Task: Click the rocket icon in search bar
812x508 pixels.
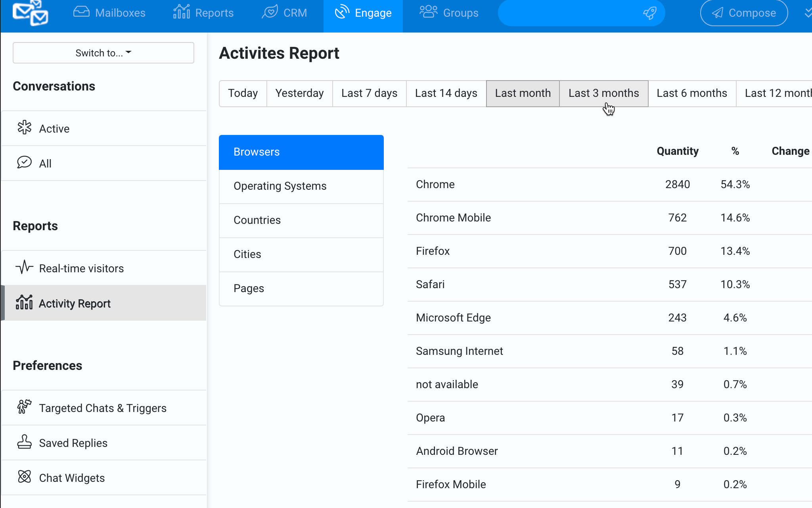Action: click(x=649, y=13)
